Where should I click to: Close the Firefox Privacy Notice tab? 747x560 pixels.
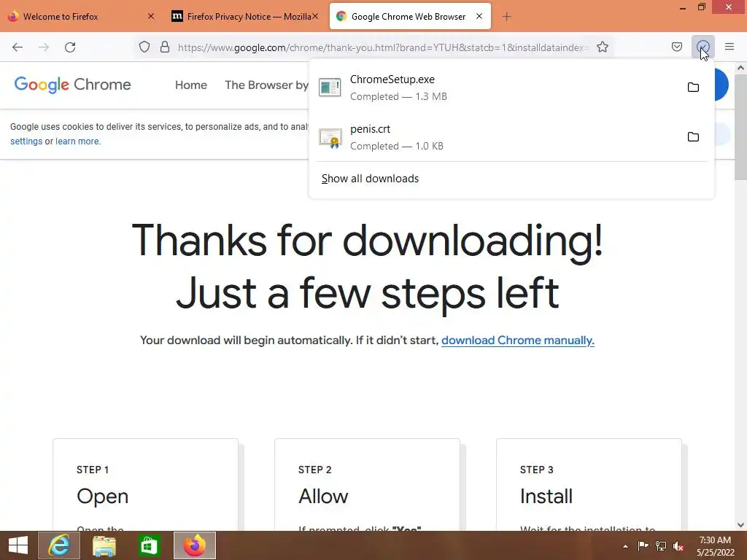pos(315,16)
